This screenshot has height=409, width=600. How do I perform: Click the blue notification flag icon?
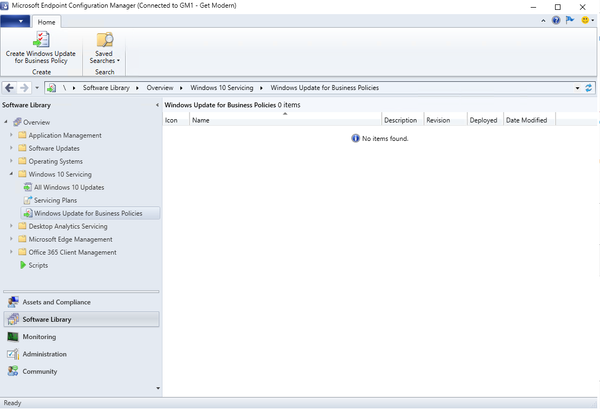pos(570,20)
